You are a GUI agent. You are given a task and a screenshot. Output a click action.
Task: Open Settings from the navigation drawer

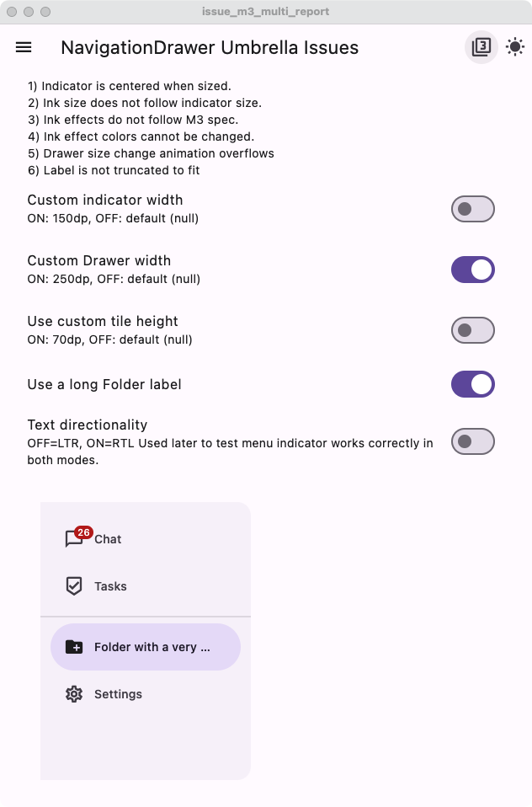pyautogui.click(x=118, y=694)
